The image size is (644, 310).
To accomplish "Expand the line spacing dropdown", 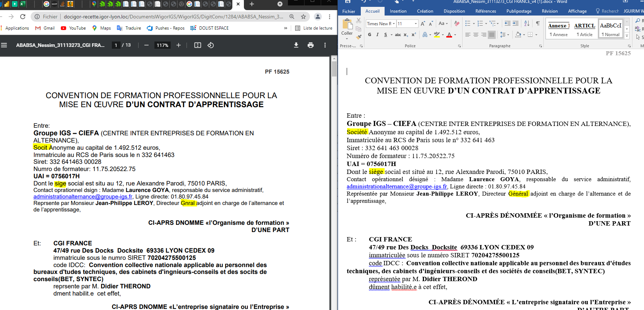I will 508,35.
